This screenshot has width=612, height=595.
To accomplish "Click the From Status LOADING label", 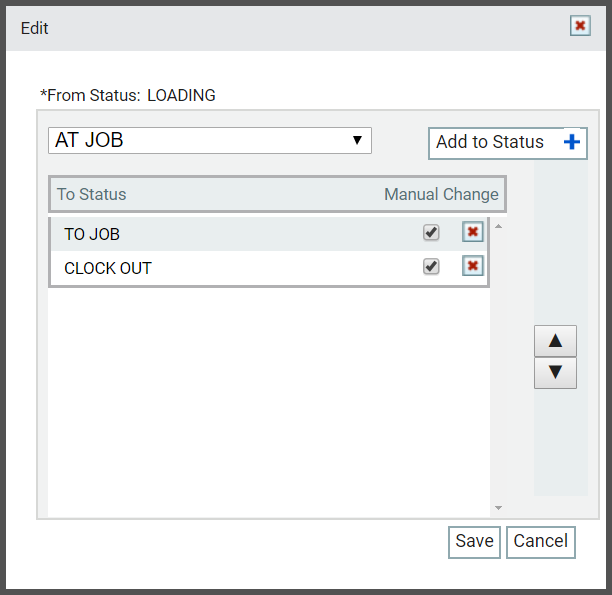I will pos(128,96).
